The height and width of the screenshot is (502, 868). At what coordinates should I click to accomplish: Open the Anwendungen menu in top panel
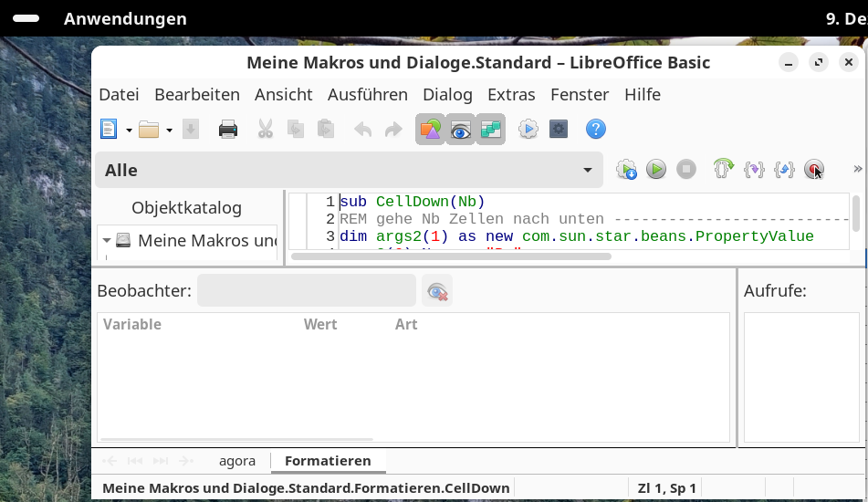coord(125,18)
